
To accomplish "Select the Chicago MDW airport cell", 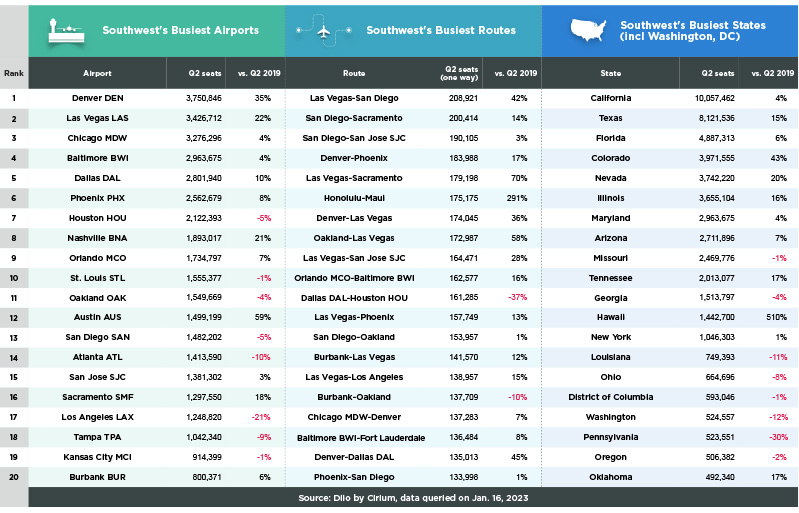I will [97, 138].
